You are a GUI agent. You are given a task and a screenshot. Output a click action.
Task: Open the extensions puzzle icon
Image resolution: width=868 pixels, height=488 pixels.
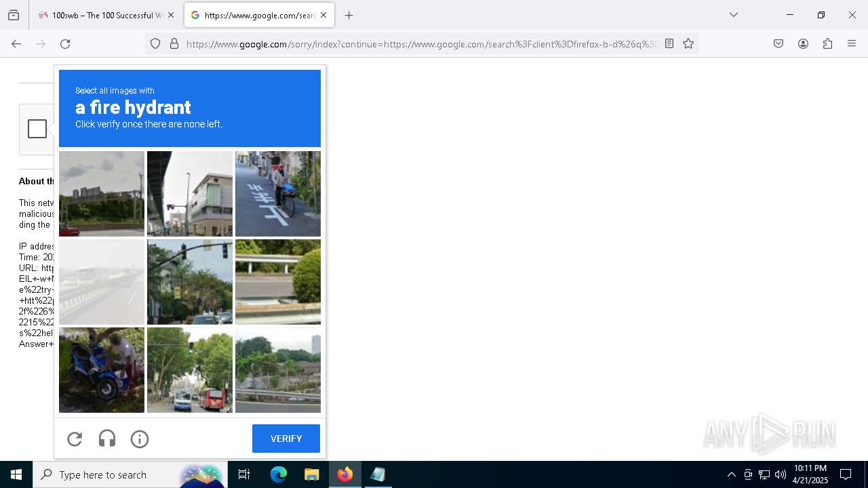click(x=827, y=43)
